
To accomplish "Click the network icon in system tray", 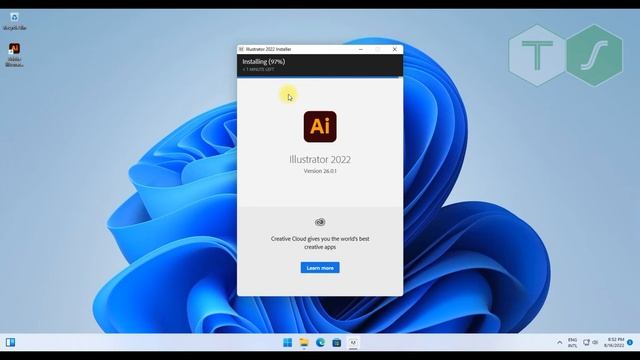I will tap(587, 342).
